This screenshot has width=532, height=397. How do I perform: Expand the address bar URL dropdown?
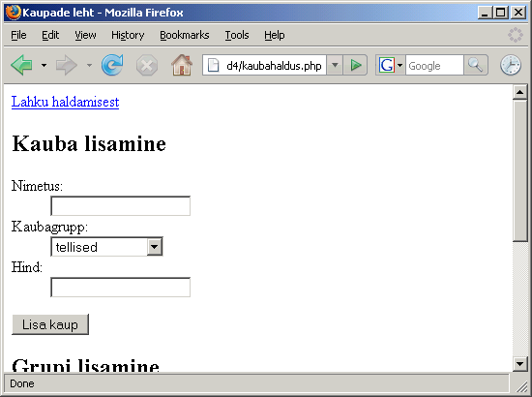click(x=335, y=65)
